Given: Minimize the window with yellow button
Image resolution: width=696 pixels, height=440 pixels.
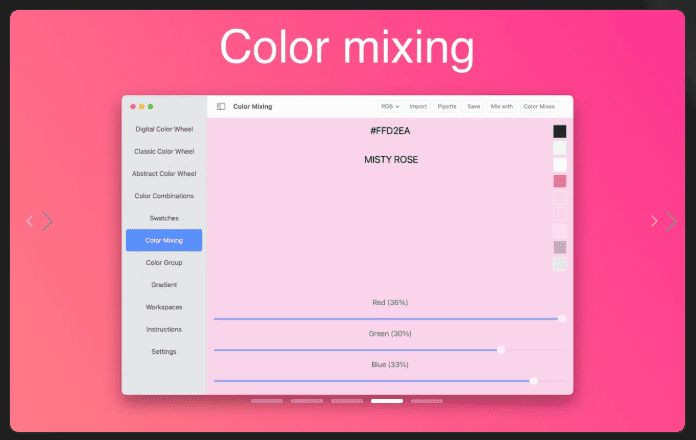Looking at the screenshot, I should (x=142, y=107).
